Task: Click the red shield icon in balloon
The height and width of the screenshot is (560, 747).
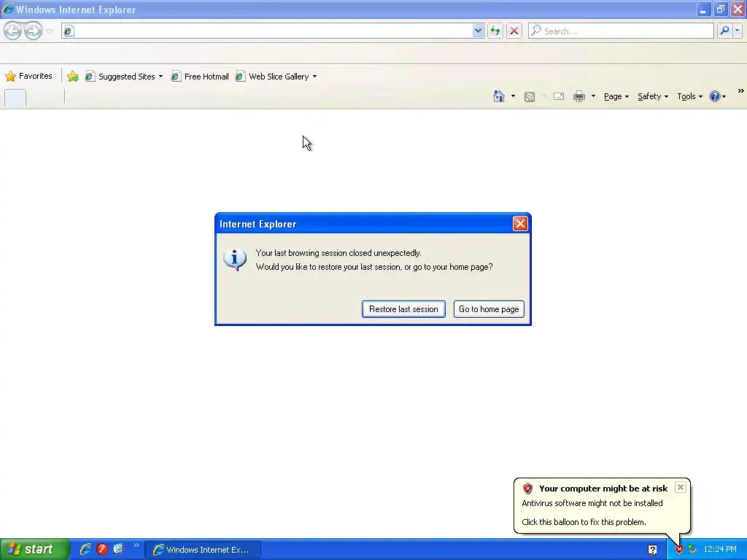Action: pos(527,488)
